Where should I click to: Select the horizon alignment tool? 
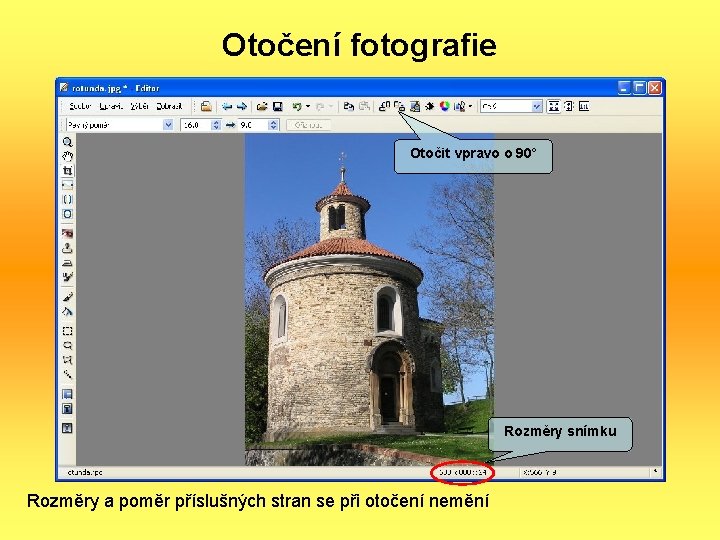click(68, 185)
